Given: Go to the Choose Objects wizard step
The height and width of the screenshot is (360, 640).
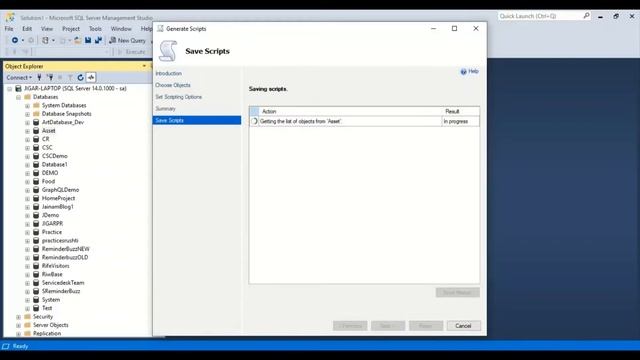Looking at the screenshot, I should 173,85.
